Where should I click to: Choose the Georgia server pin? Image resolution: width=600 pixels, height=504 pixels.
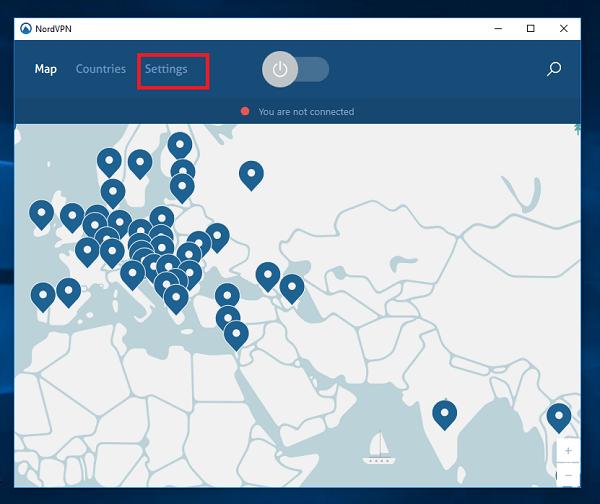coord(268,276)
